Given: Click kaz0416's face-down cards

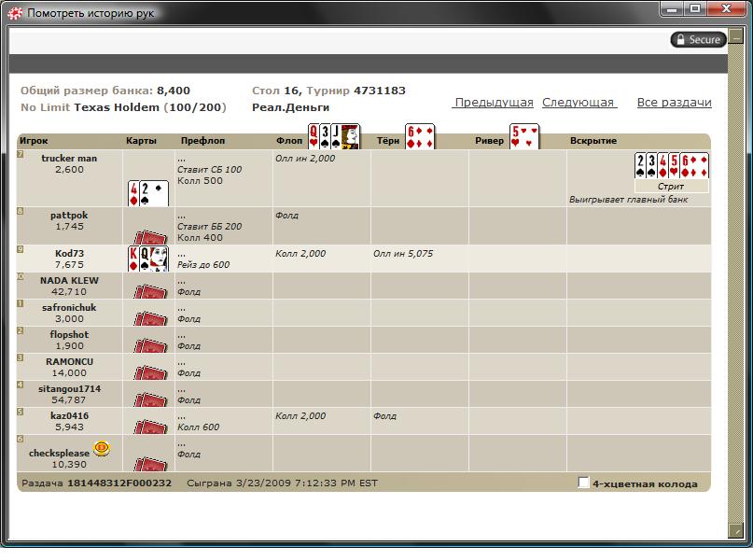Looking at the screenshot, I should 150,427.
